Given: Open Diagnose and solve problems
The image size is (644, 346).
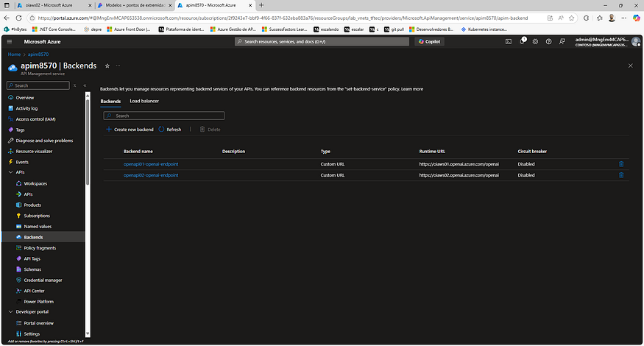Looking at the screenshot, I should (43, 141).
